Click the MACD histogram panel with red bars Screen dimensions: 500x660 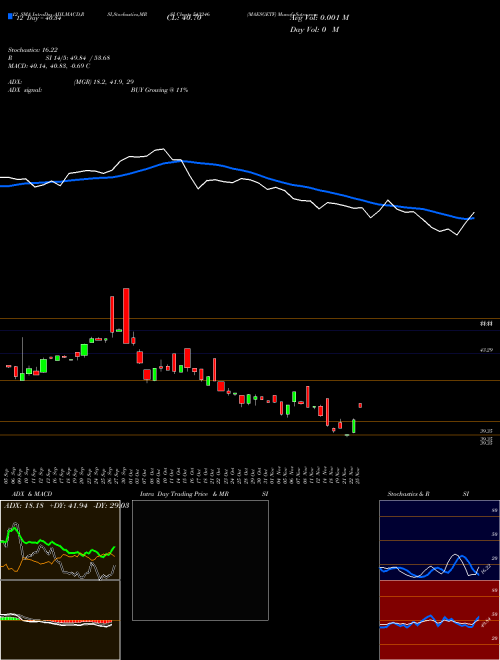pyautogui.click(x=60, y=620)
